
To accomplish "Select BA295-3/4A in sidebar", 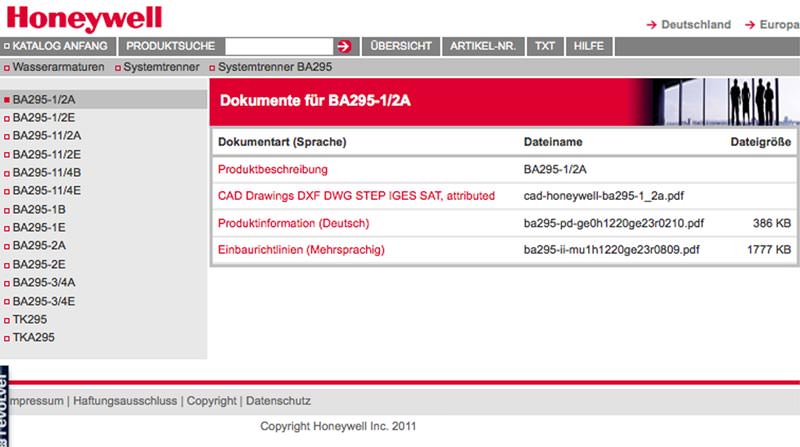I will point(44,283).
